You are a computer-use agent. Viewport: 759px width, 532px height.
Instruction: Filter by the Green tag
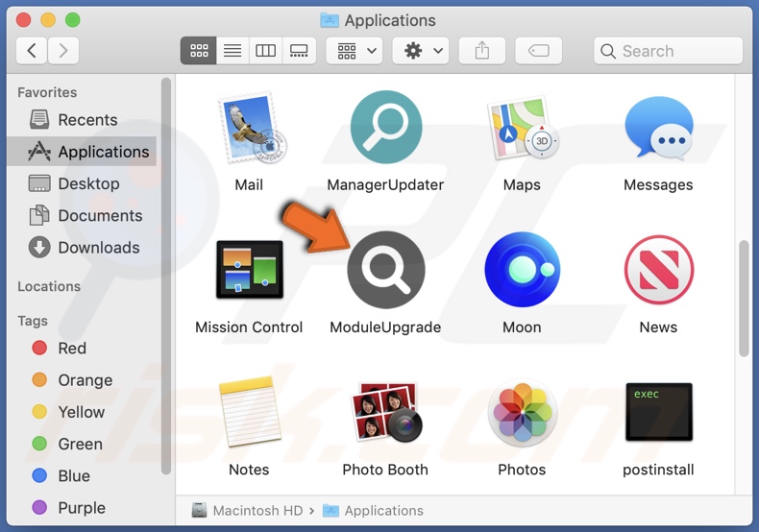[x=82, y=444]
